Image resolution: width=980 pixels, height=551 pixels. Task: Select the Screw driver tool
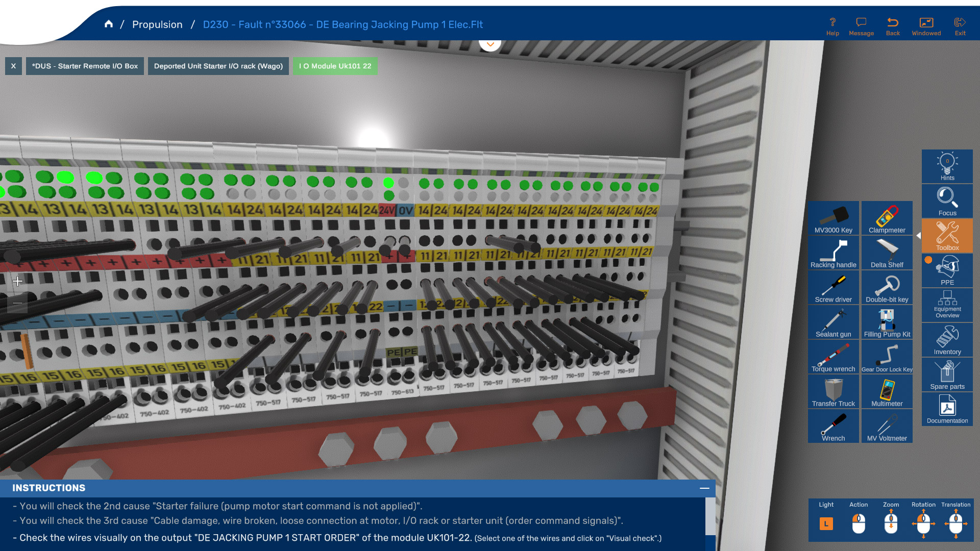pos(834,287)
